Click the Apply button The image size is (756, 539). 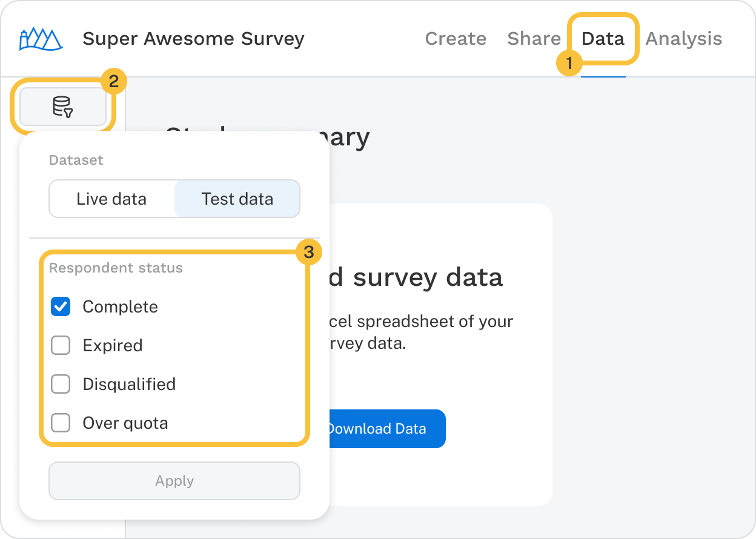click(174, 481)
